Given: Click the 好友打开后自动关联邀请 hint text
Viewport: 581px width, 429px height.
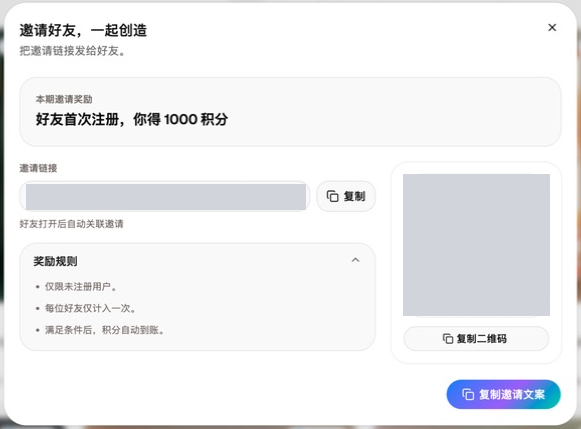Looking at the screenshot, I should (72, 224).
